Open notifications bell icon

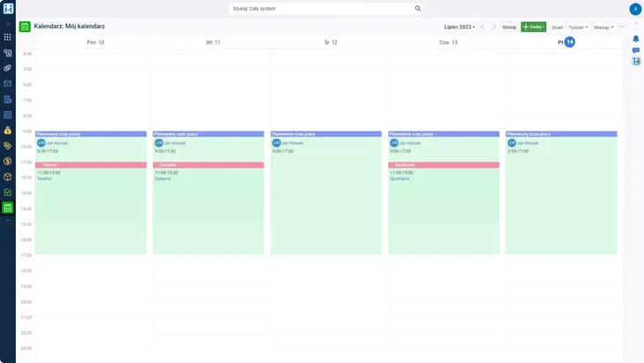[x=635, y=38]
